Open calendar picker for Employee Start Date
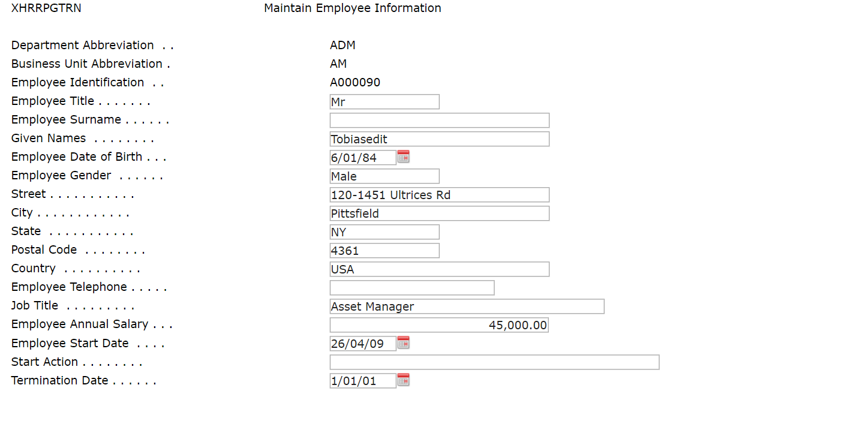The image size is (868, 436). click(403, 343)
